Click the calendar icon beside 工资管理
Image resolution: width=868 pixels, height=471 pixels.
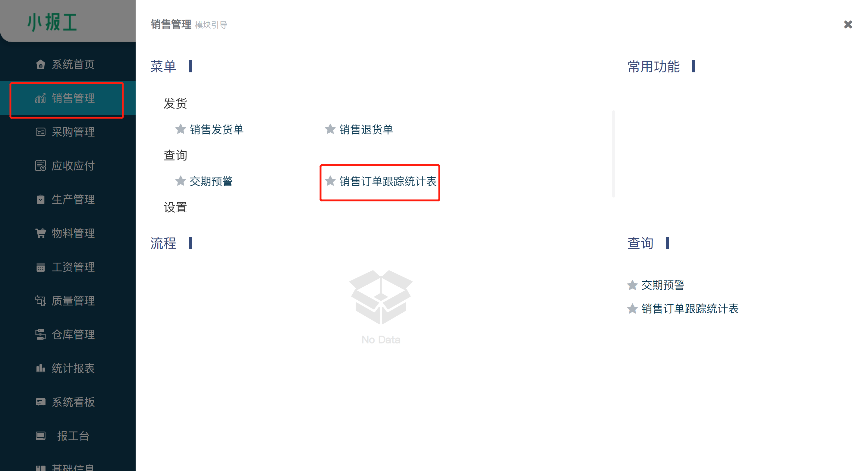40,267
